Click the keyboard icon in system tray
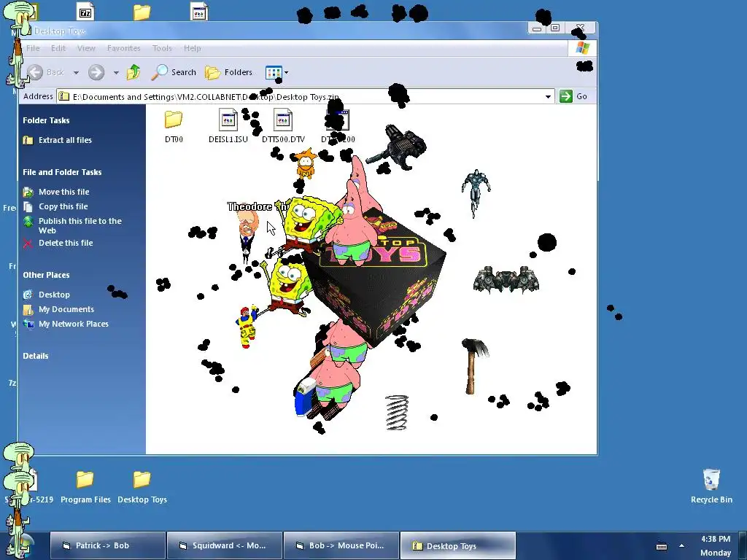 click(x=662, y=546)
